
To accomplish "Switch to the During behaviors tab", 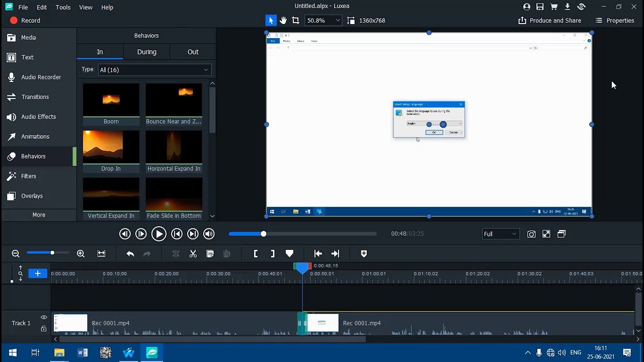I will tap(147, 52).
